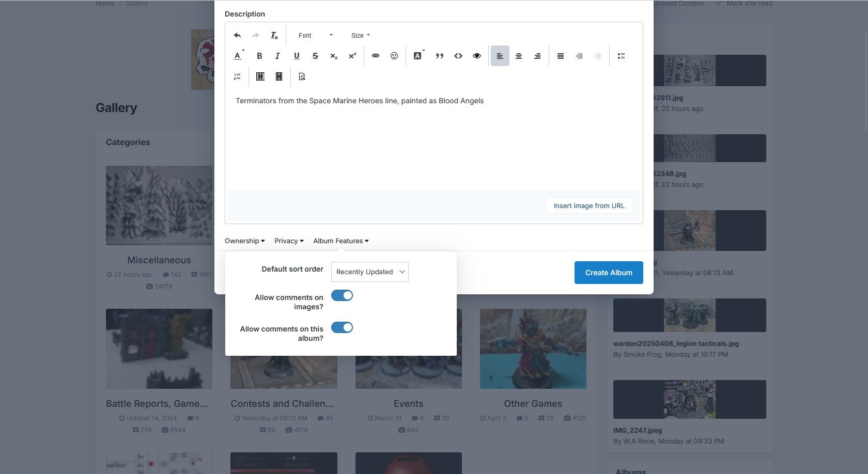Screen dimensions: 868x474
Task: Open the Default sort order dropdown
Action: click(369, 272)
